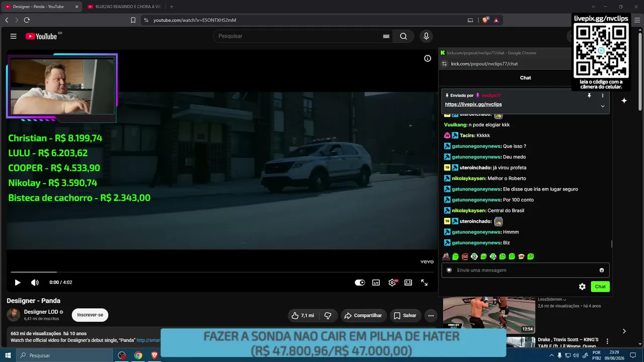
Task: Play the Desiigner - Panda video
Action: coord(18,283)
